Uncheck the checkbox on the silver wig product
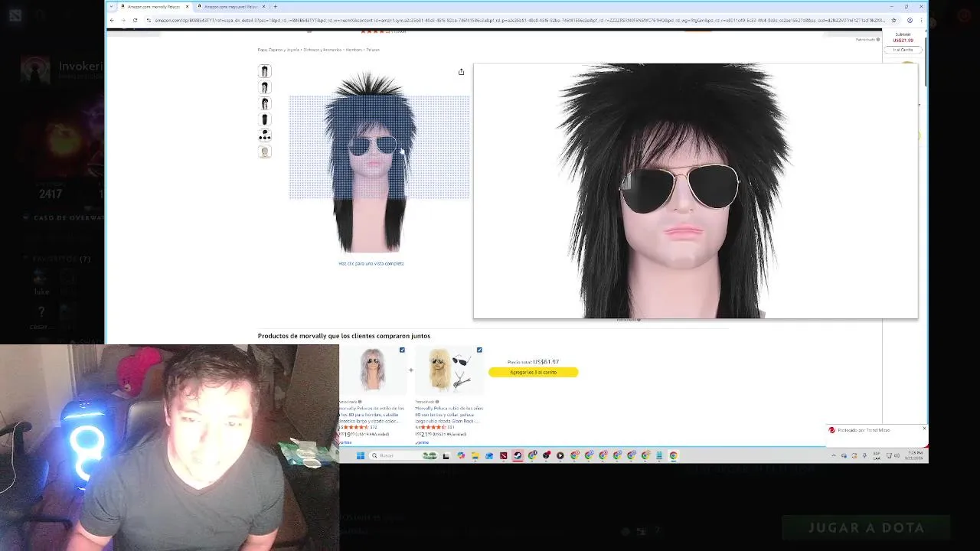The image size is (980, 551). 402,350
